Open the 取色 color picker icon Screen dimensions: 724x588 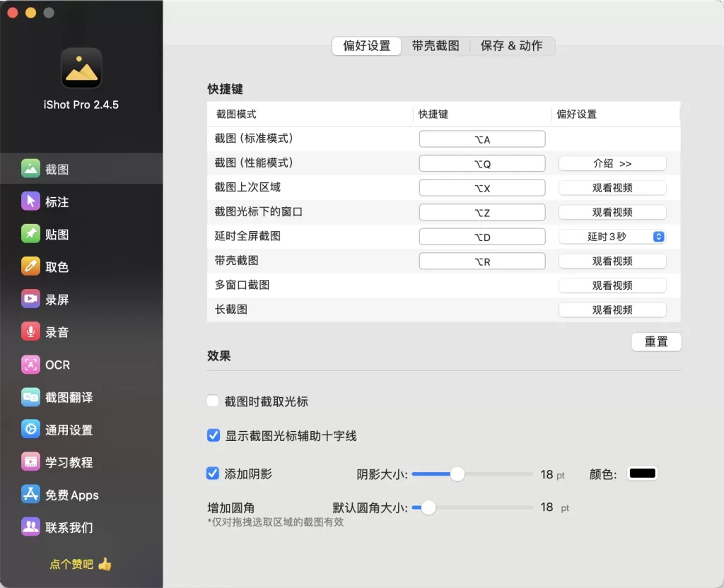tap(30, 266)
